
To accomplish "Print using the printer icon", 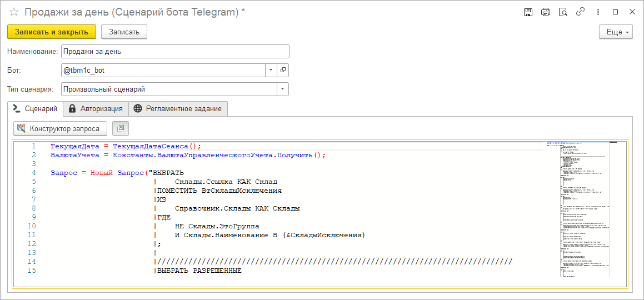I will [x=546, y=12].
